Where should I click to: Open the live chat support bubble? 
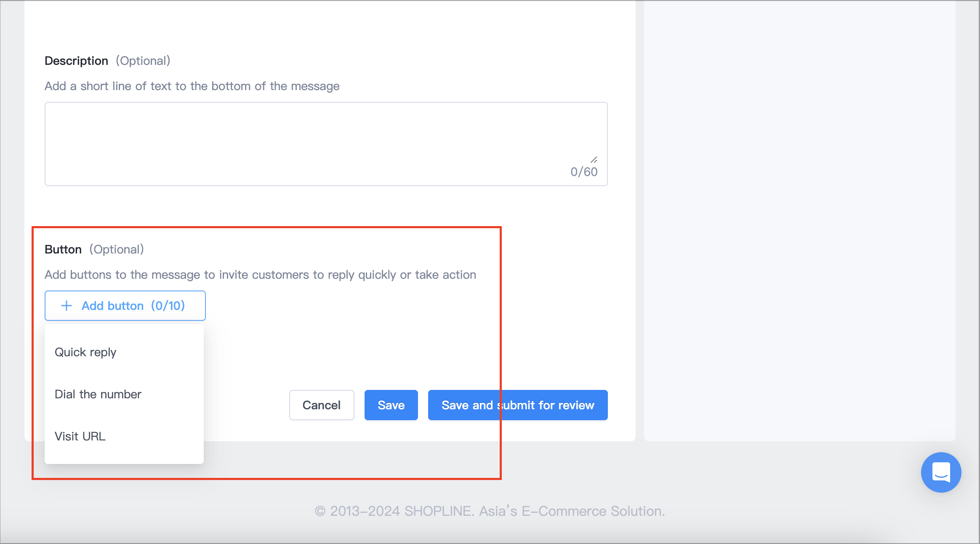coord(941,472)
